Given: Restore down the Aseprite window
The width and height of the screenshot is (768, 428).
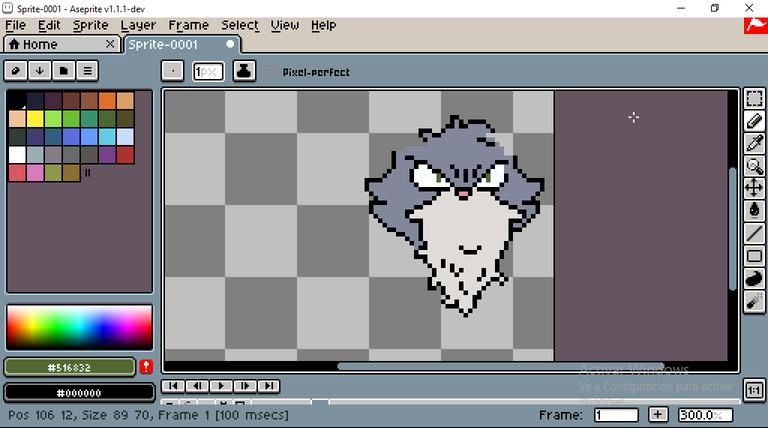Looking at the screenshot, I should (x=715, y=8).
